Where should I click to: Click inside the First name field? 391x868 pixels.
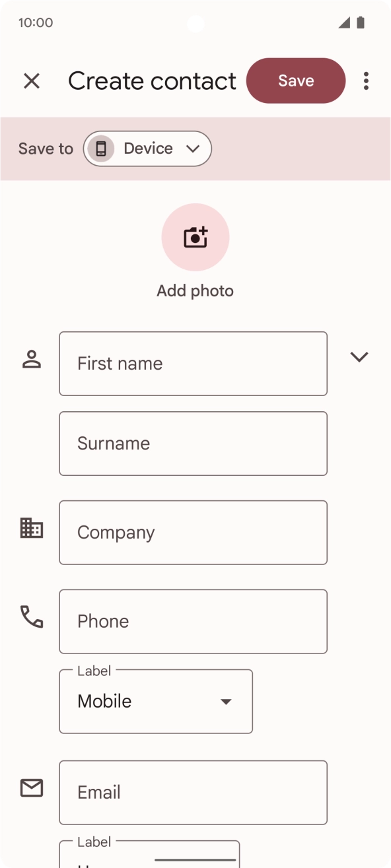[x=193, y=364]
